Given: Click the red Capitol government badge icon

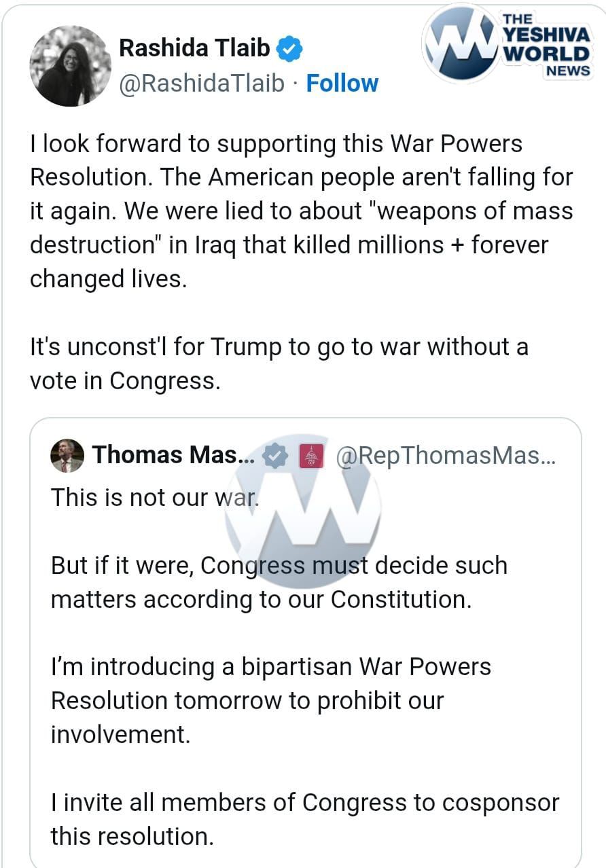Looking at the screenshot, I should click(x=311, y=456).
